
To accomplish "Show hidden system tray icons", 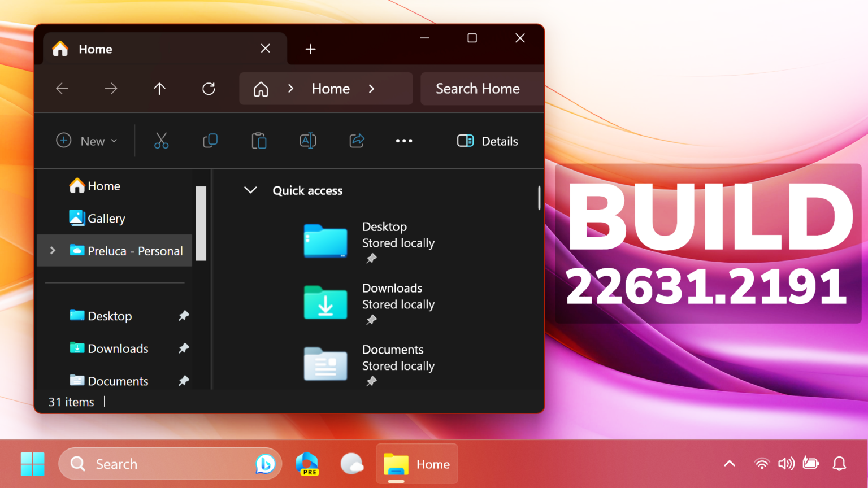I will coord(730,464).
